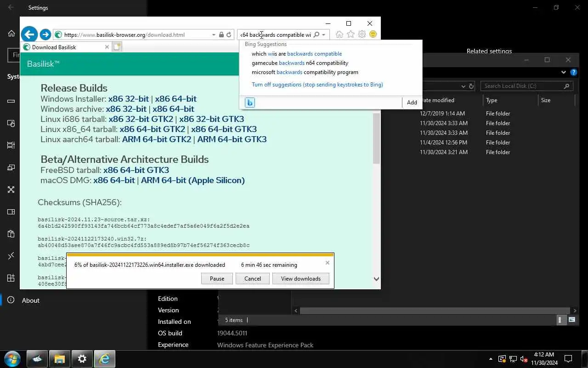Refresh the File Explorer address bar
Image resolution: width=588 pixels, height=368 pixels.
click(471, 86)
